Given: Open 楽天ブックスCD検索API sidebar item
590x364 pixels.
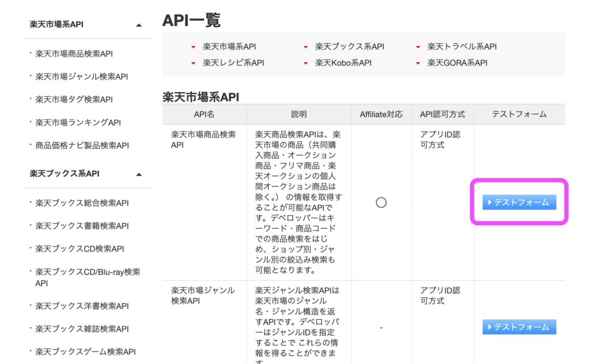Looking at the screenshot, I should click(80, 249).
